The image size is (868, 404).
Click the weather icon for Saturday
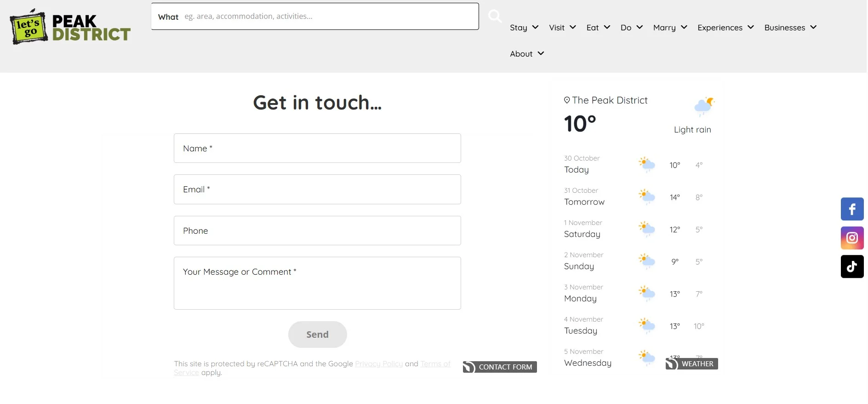tap(647, 229)
